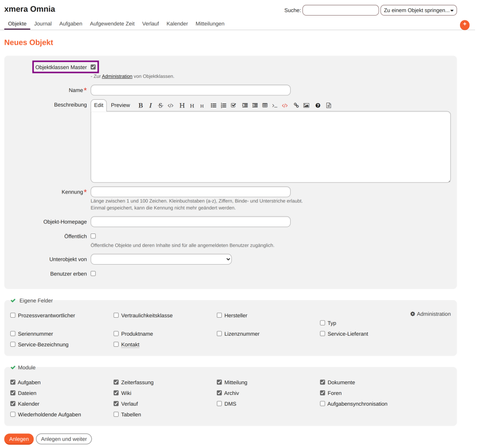Uncheck the Objektklassen Master checkbox
Viewport: 477px width, 448px height.
click(x=93, y=67)
